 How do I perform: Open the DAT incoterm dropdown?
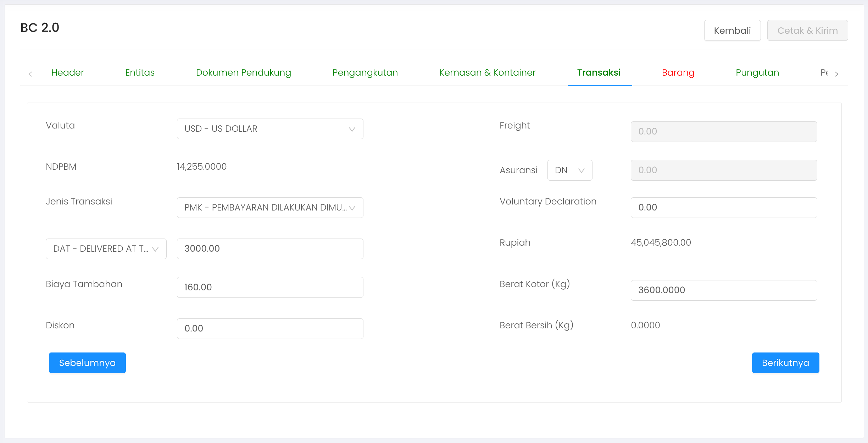(106, 249)
